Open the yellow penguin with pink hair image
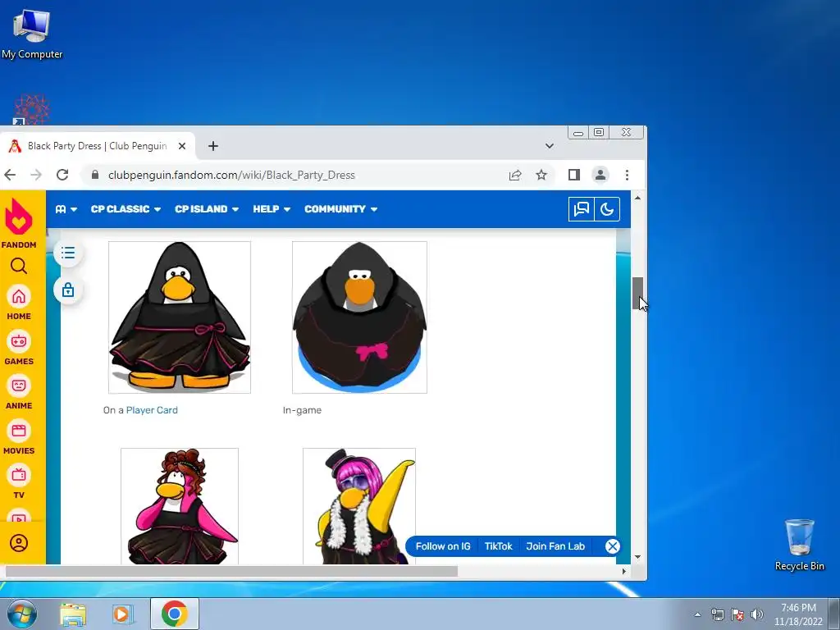The height and width of the screenshot is (630, 840). tap(359, 506)
